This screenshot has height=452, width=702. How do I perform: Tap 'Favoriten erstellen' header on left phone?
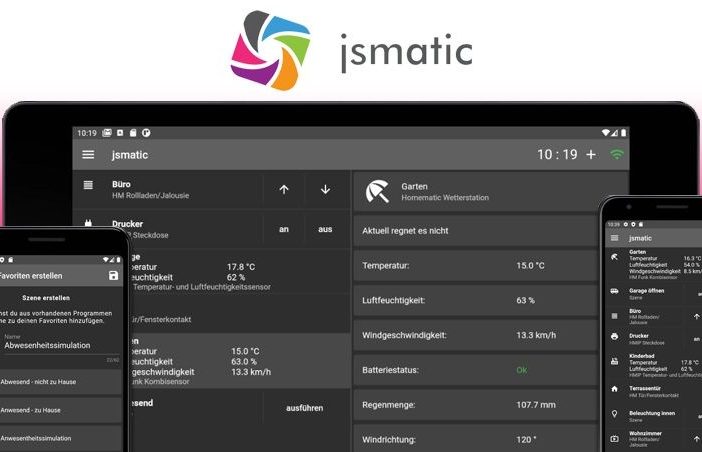(31, 276)
